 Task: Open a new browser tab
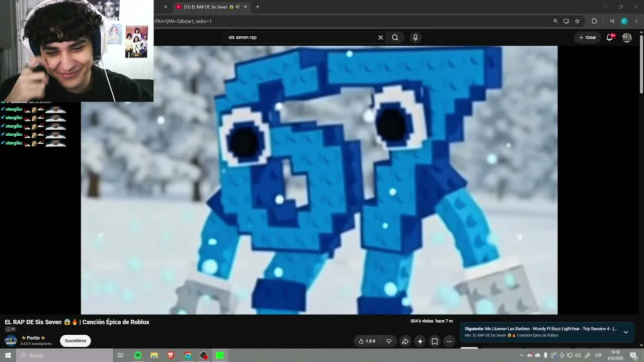coord(258,7)
